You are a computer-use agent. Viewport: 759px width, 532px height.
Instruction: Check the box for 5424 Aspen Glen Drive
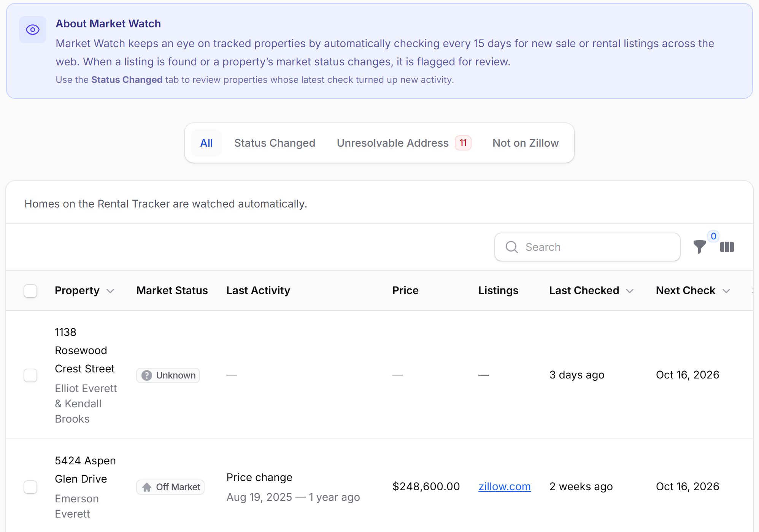pyautogui.click(x=30, y=487)
